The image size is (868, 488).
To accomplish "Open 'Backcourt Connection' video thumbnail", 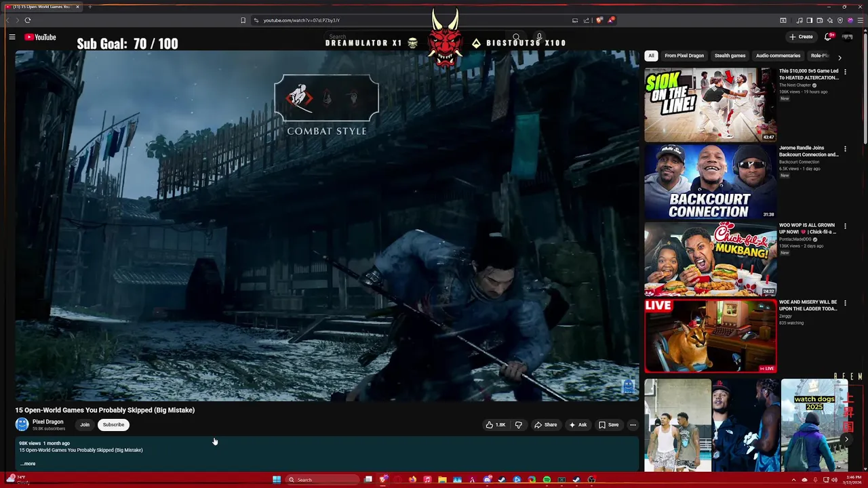I will click(x=711, y=182).
